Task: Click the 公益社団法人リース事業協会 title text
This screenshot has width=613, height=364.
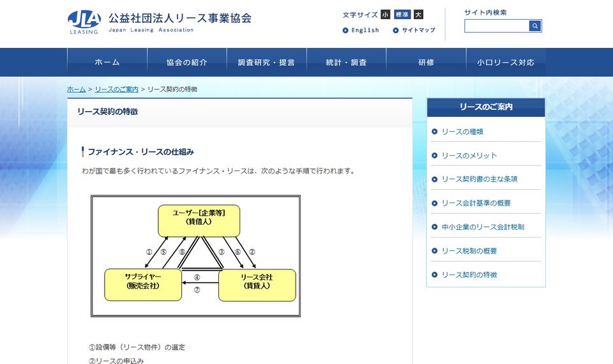Action: point(180,19)
